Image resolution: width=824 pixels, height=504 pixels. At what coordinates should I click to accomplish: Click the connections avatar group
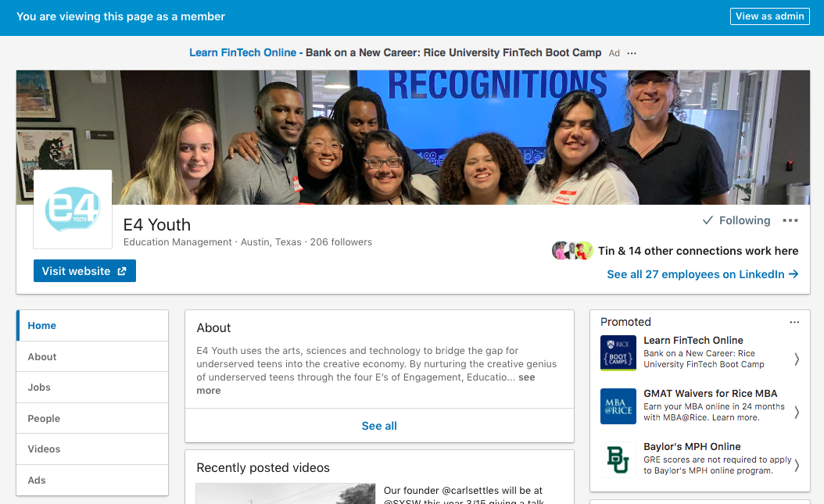click(572, 251)
